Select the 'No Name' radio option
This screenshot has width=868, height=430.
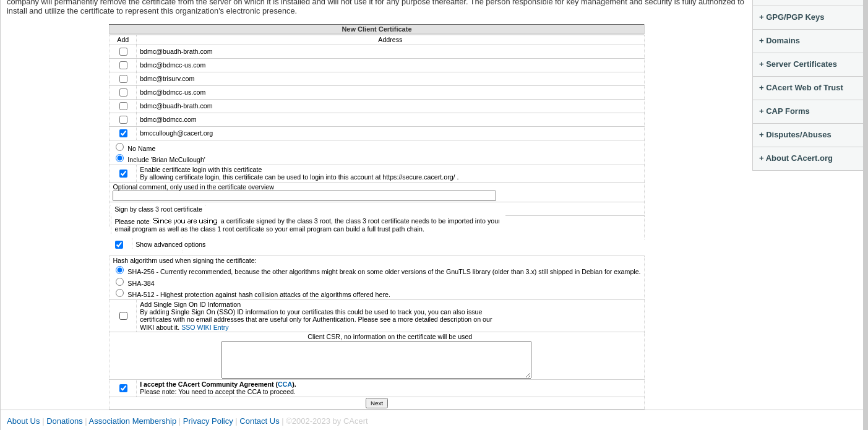[x=119, y=147]
